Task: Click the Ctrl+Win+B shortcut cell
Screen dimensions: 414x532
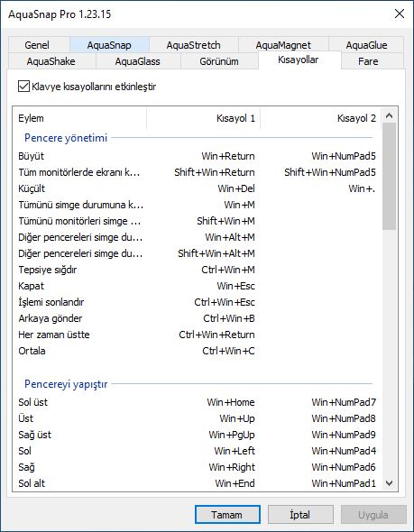Action: (x=229, y=318)
